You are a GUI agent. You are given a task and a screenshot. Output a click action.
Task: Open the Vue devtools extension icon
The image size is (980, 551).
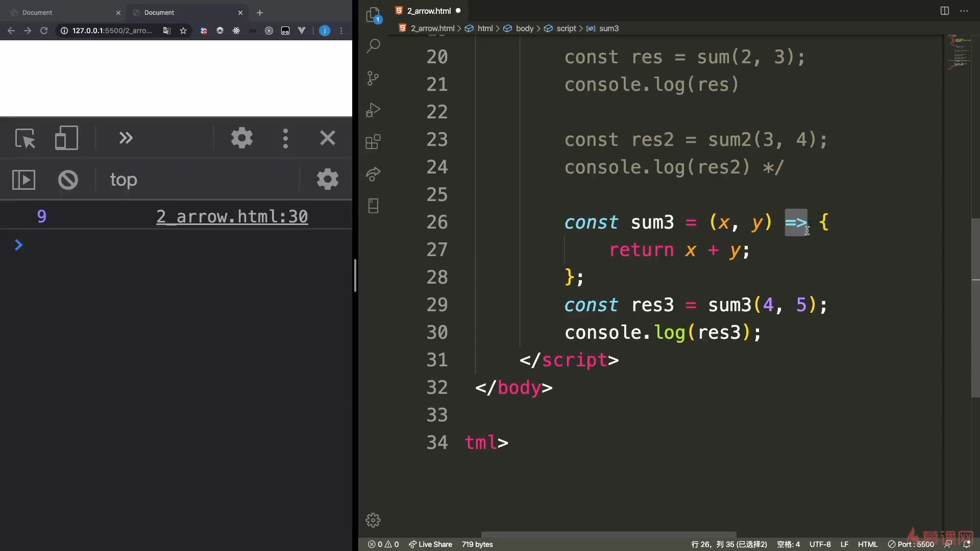[302, 31]
